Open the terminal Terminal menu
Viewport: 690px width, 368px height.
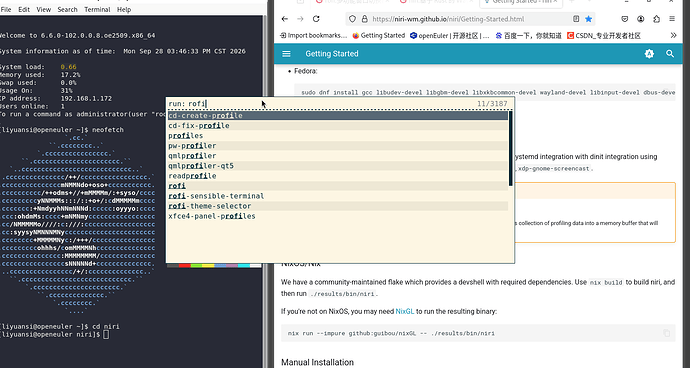[x=97, y=9]
